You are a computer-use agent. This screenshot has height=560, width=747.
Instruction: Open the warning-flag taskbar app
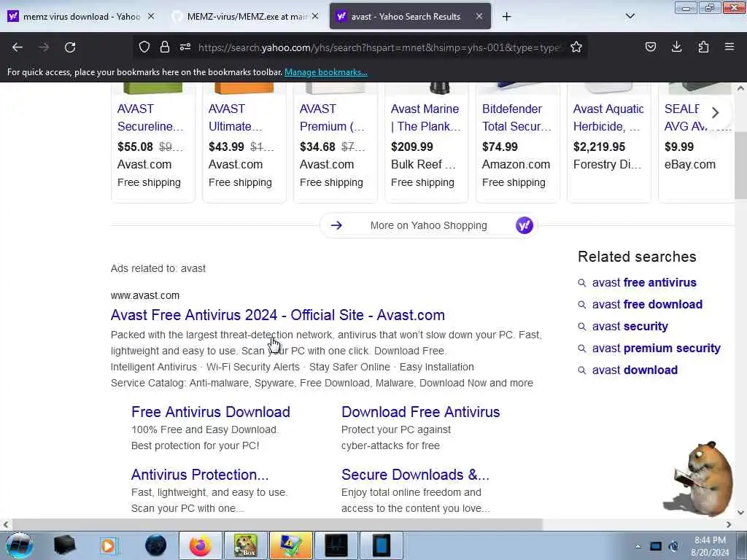click(x=290, y=545)
